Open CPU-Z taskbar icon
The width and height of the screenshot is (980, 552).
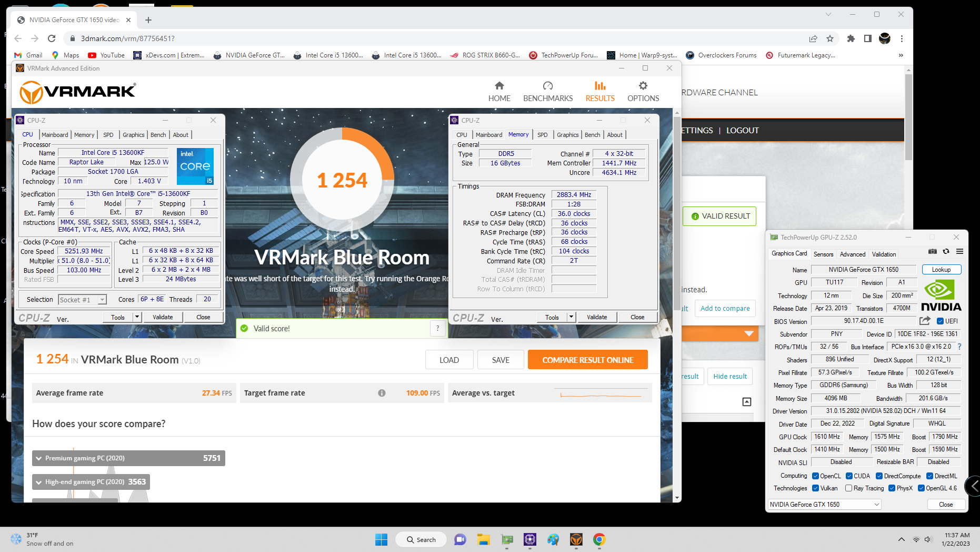(x=530, y=539)
